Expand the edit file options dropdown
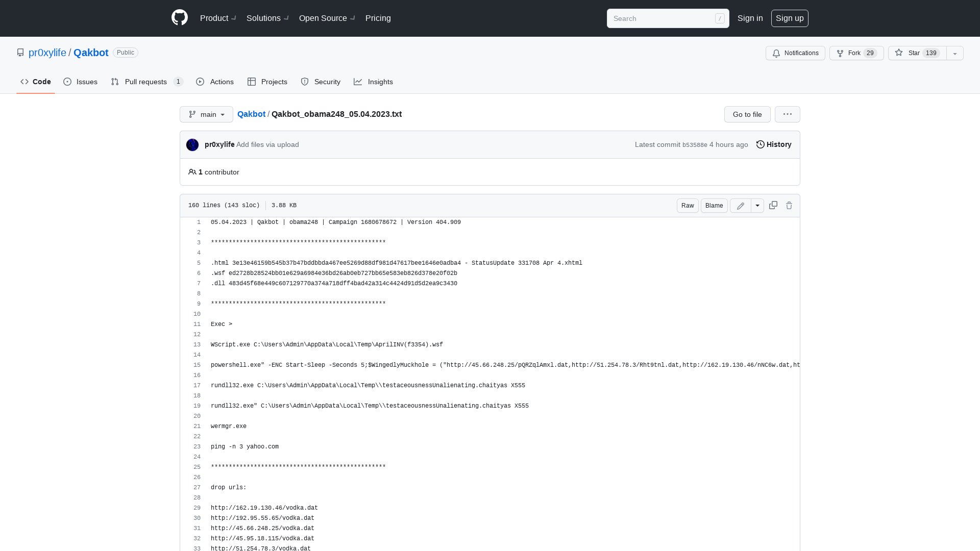The width and height of the screenshot is (980, 551). 757,205
